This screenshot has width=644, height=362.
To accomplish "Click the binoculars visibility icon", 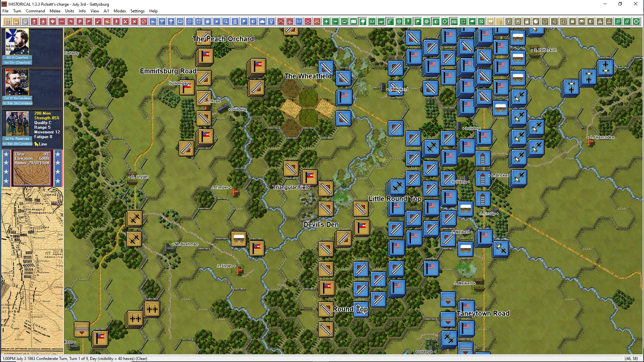I will pos(582,21).
